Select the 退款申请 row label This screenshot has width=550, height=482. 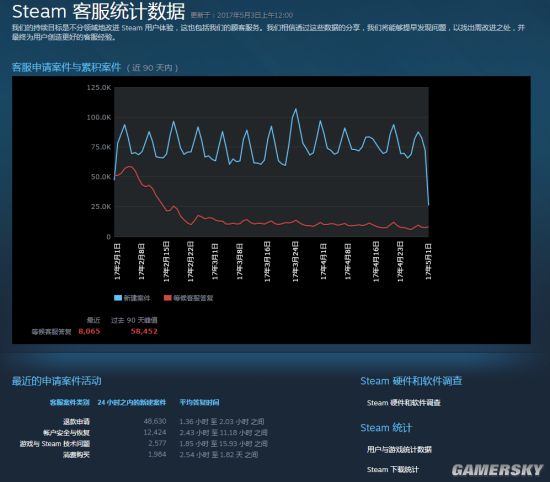[76, 421]
